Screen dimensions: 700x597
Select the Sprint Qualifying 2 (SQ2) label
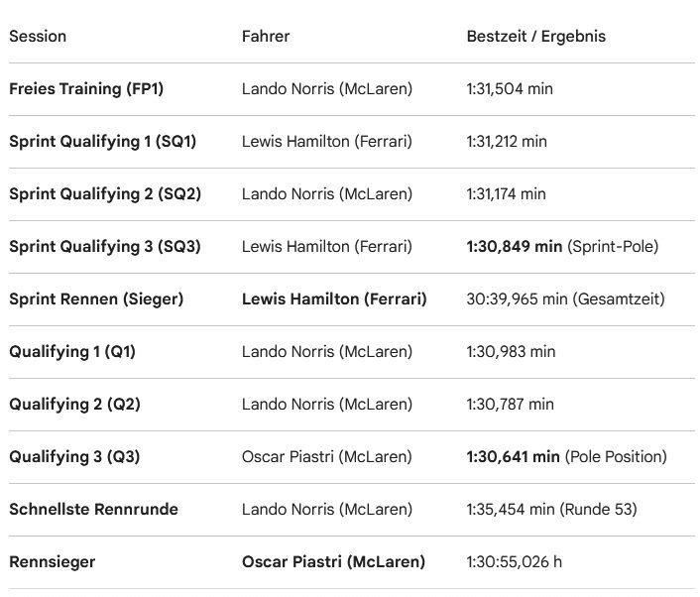pos(104,194)
